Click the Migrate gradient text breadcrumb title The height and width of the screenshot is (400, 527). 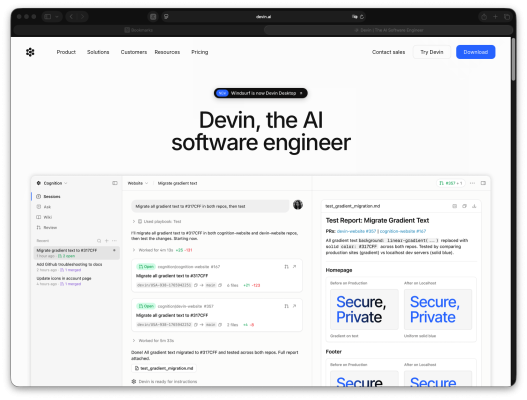(177, 183)
